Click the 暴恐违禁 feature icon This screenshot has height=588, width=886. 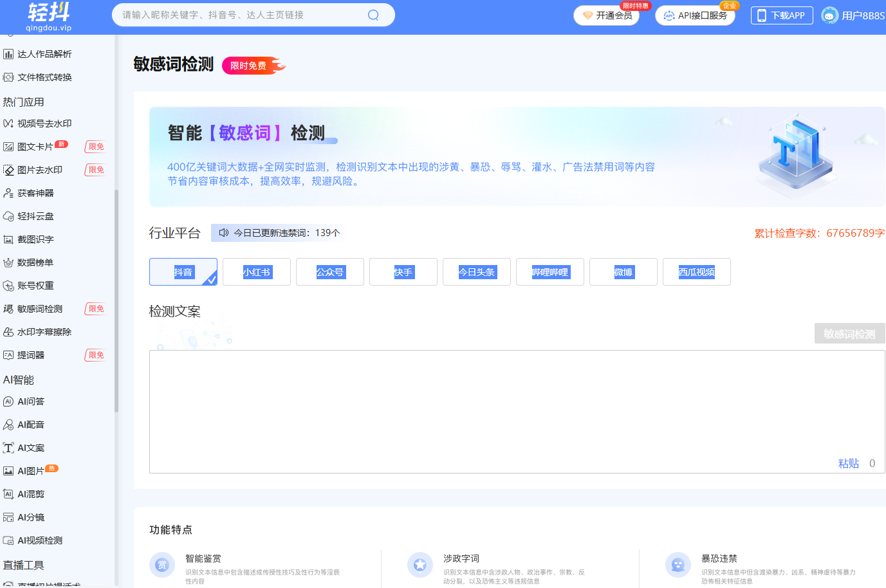click(678, 565)
